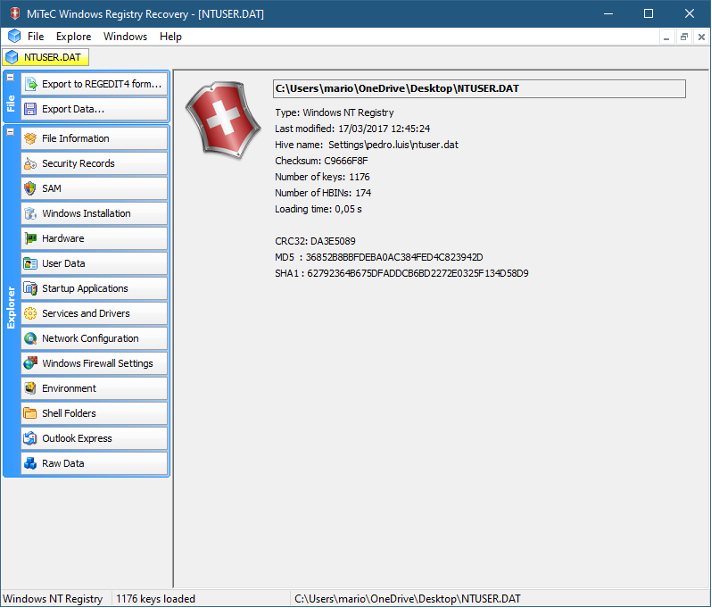Click the Raw Data cubes icon
This screenshot has width=712, height=608.
coord(30,463)
